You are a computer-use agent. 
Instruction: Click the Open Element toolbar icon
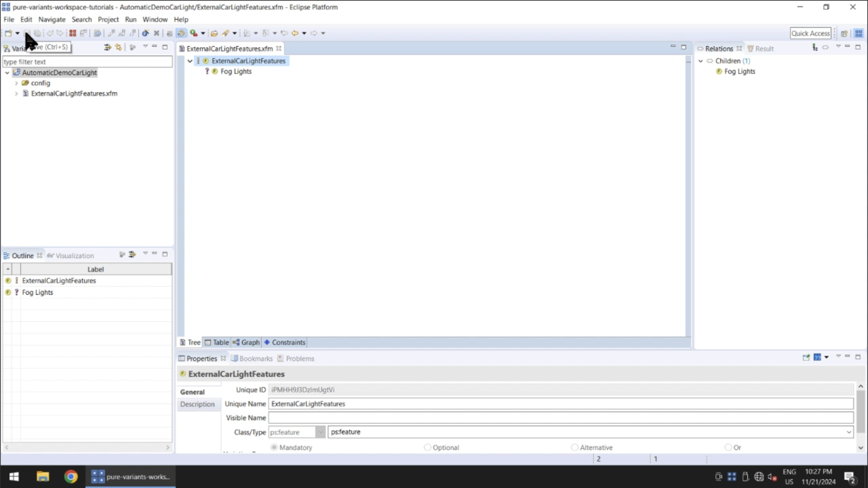[214, 33]
